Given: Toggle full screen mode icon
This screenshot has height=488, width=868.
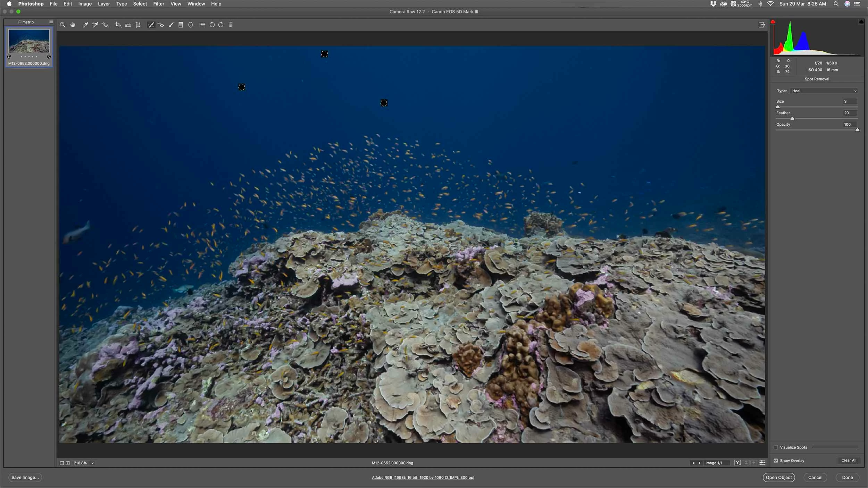Looking at the screenshot, I should [x=761, y=25].
